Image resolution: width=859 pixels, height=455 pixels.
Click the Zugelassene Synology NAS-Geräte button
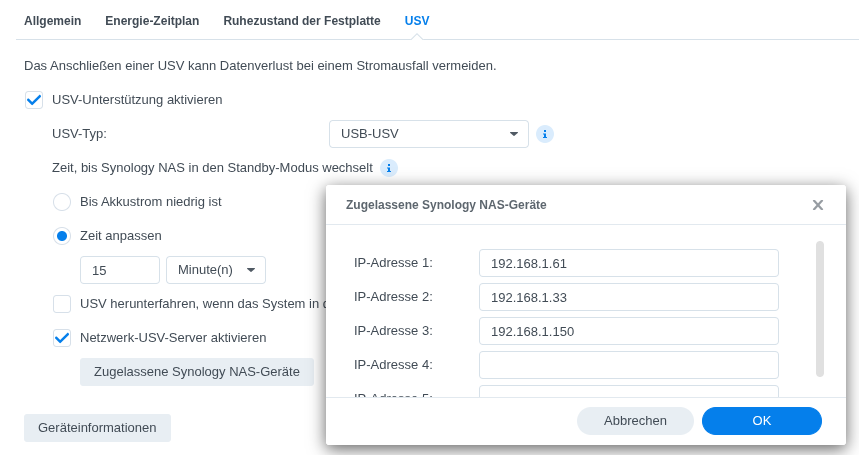tap(197, 372)
